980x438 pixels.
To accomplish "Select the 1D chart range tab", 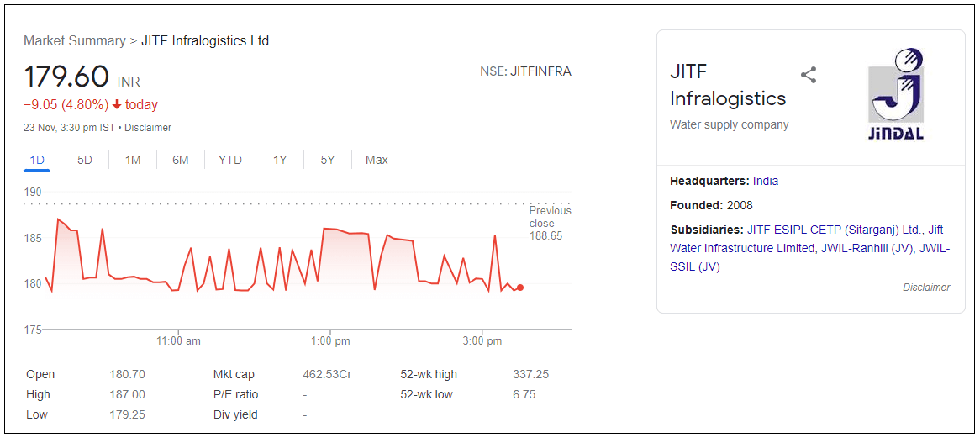I will coord(37,160).
